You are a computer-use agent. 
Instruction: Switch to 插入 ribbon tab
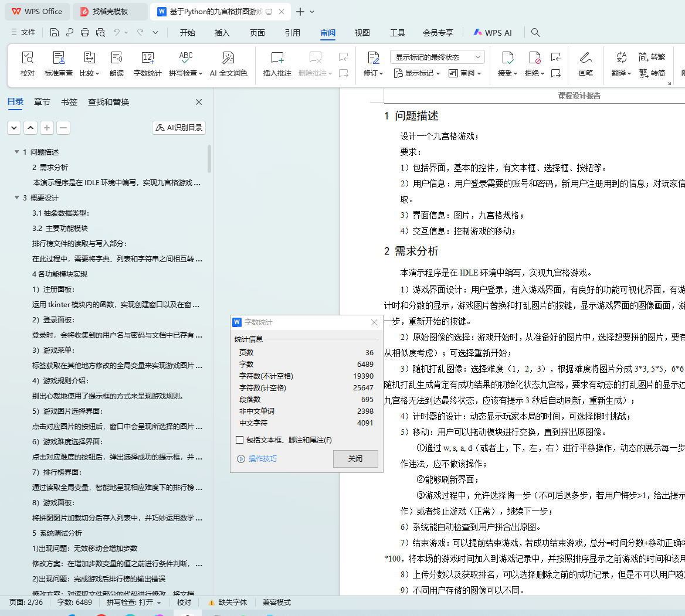tap(222, 33)
